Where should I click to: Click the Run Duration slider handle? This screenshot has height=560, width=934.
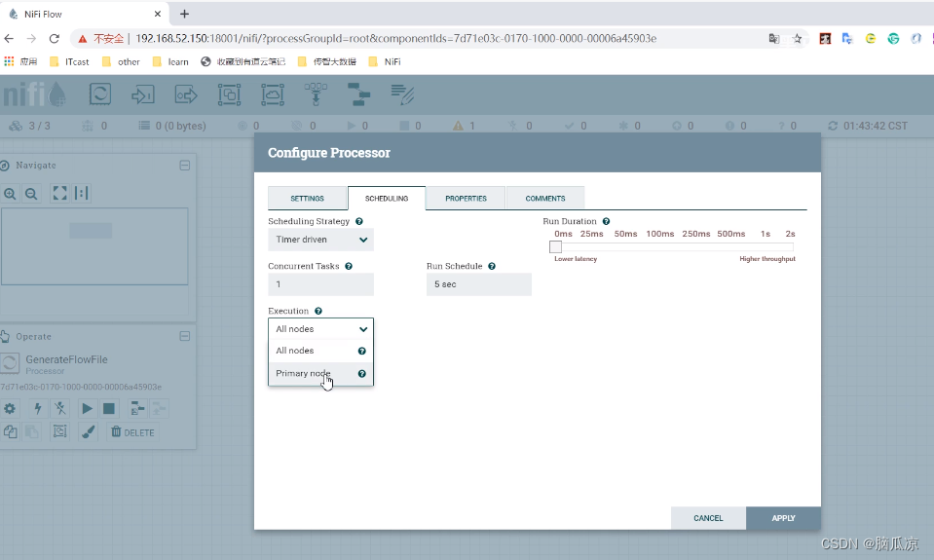[556, 246]
